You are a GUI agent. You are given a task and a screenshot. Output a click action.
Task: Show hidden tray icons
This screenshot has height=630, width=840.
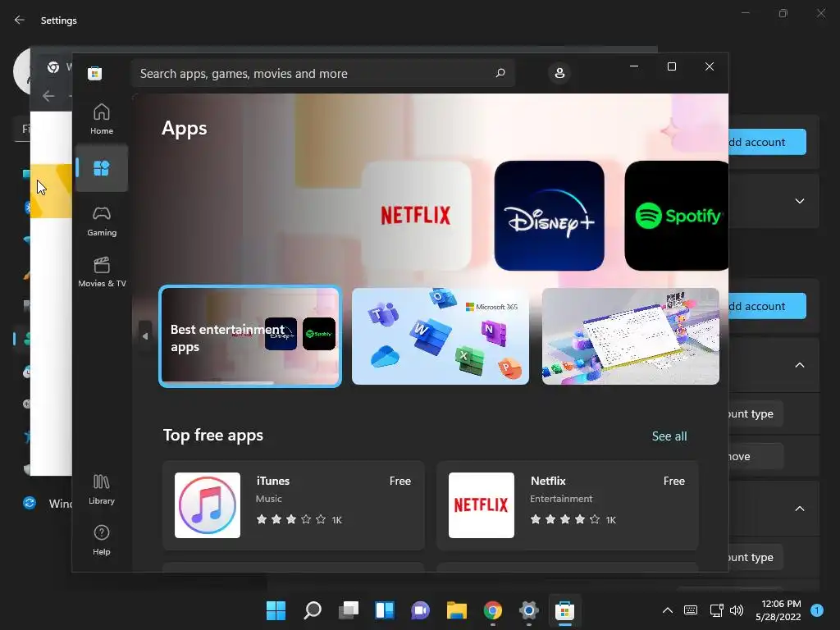pos(668,610)
